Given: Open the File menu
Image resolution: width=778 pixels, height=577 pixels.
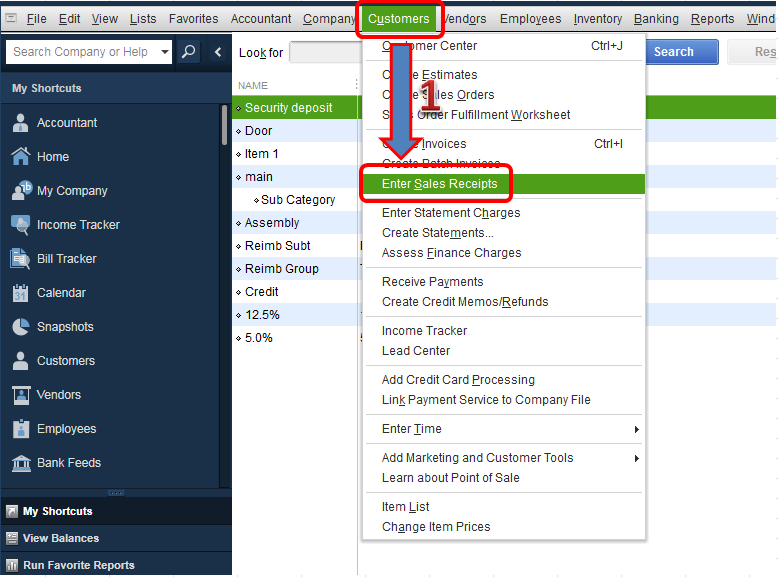Looking at the screenshot, I should 36,19.
